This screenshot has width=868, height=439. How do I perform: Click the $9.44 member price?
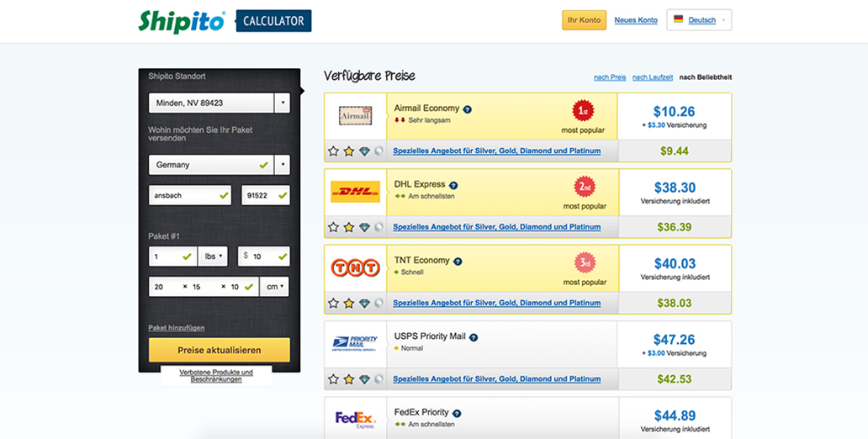(675, 151)
